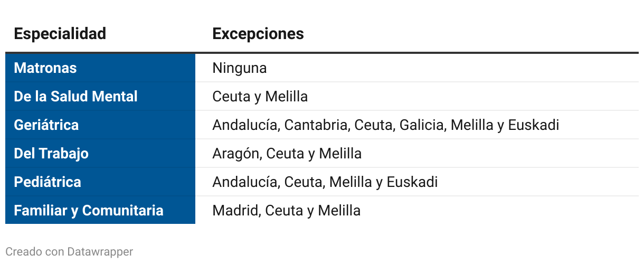This screenshot has width=644, height=264.
Task: Click the 'Aragón, Ceuta y Melilla' cell
Action: click(417, 154)
